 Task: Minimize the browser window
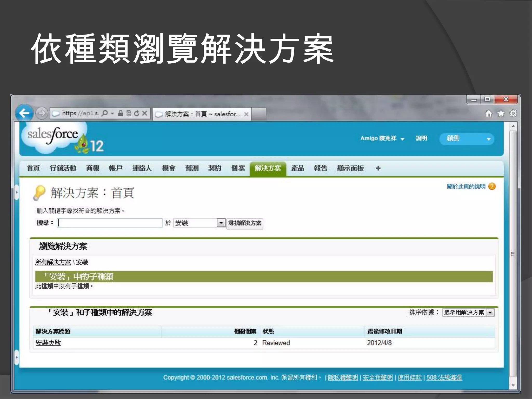tap(474, 99)
